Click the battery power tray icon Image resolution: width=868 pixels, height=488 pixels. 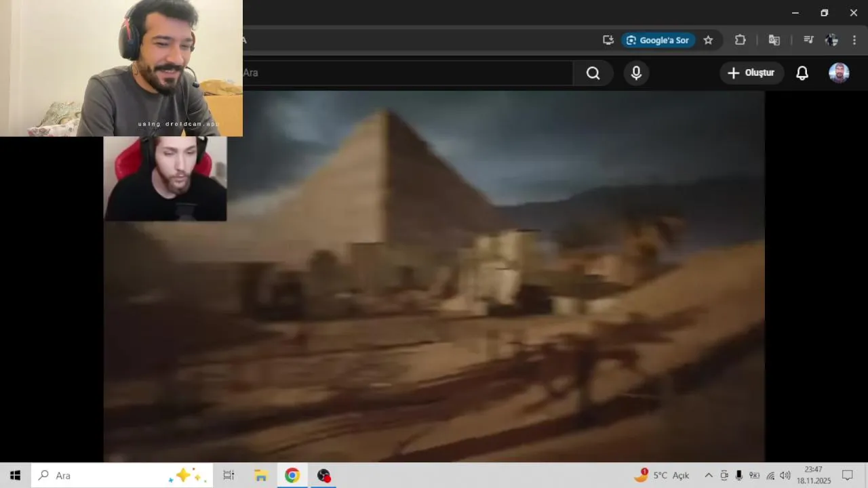pyautogui.click(x=754, y=475)
